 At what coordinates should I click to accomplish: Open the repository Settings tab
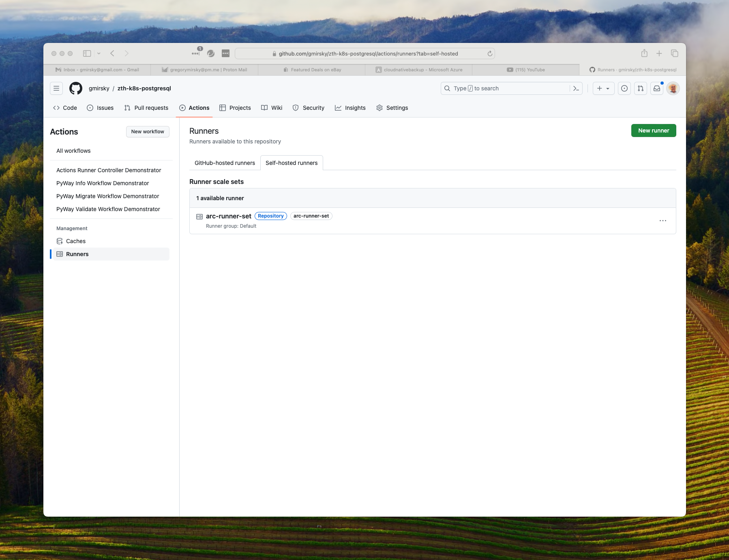pos(392,108)
